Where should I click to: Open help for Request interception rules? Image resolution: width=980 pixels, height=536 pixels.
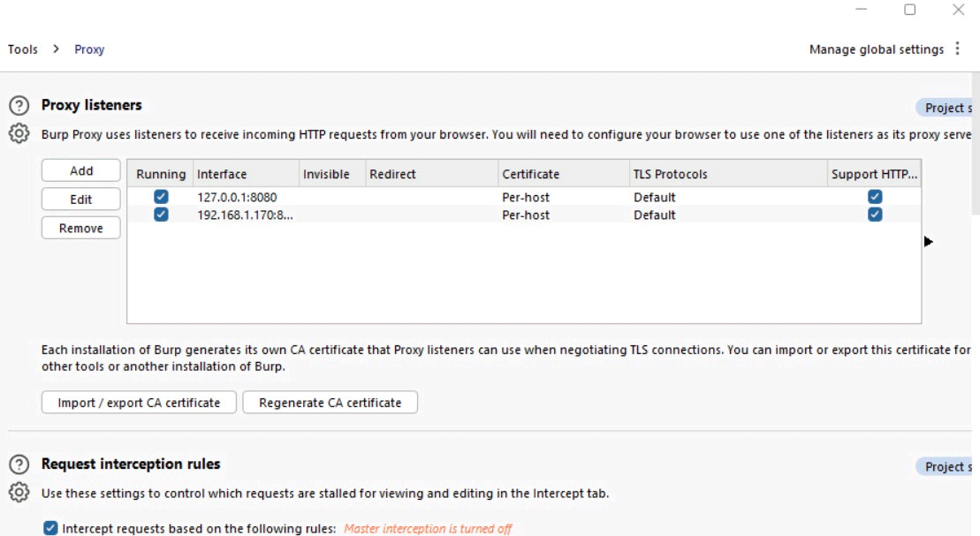[x=19, y=464]
